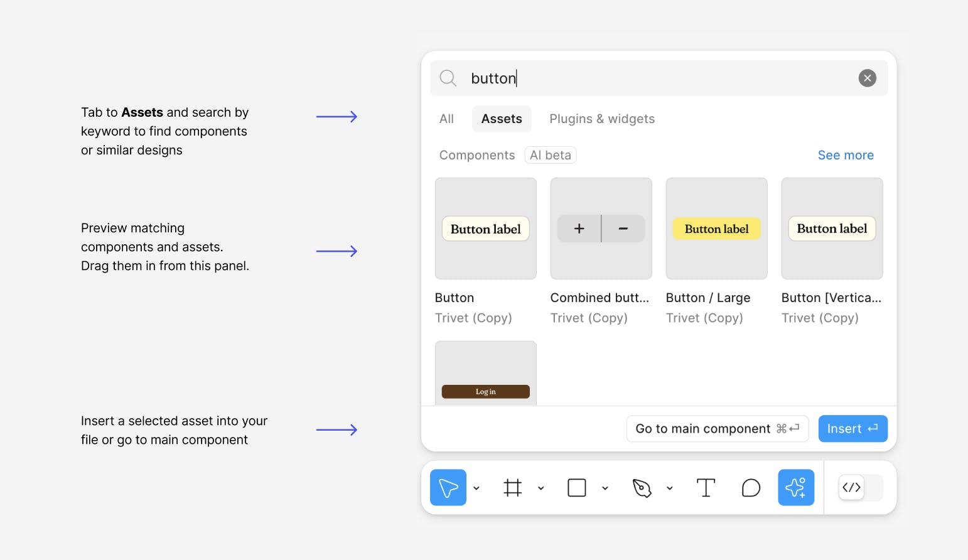Click the See more link
This screenshot has height=560, width=968.
[x=846, y=155]
